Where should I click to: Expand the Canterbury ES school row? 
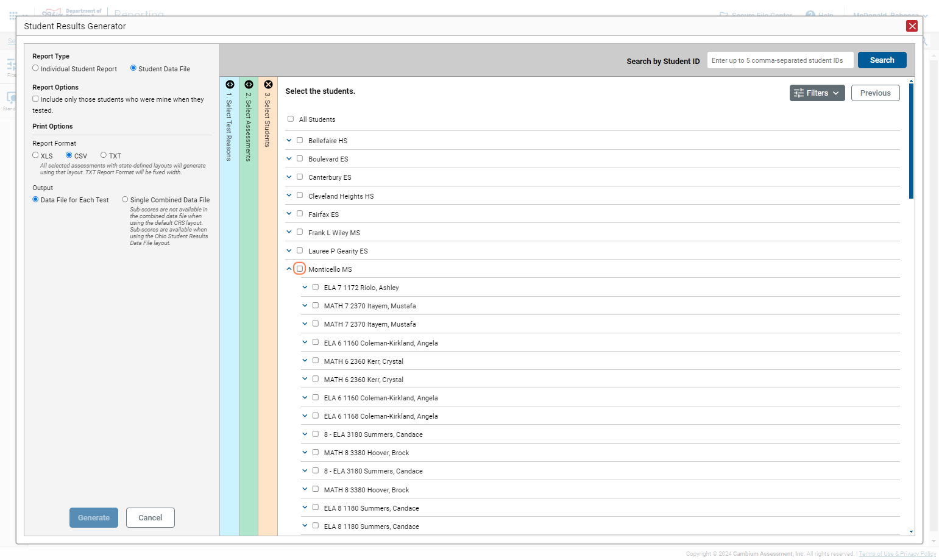[x=289, y=177]
